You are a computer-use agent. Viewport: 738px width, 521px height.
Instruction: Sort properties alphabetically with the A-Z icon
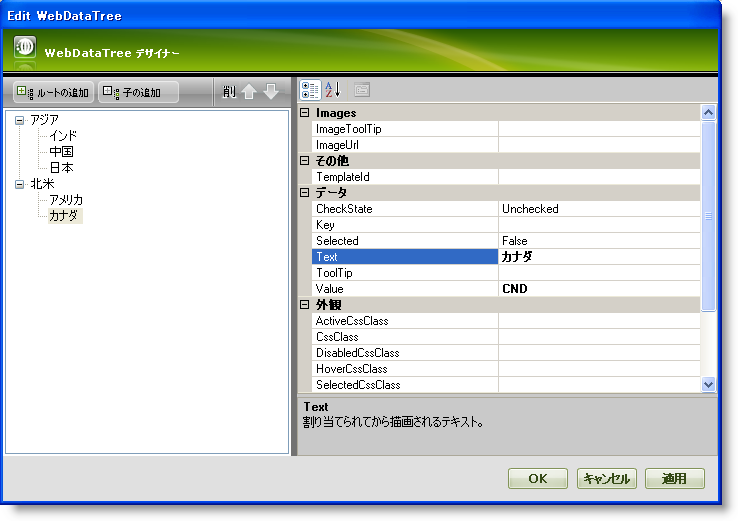[x=333, y=89]
